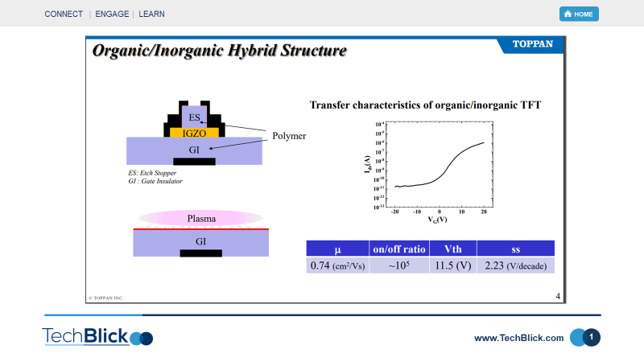Open the ENGAGE menu item
Image resolution: width=644 pixels, height=362 pixels.
pos(112,14)
